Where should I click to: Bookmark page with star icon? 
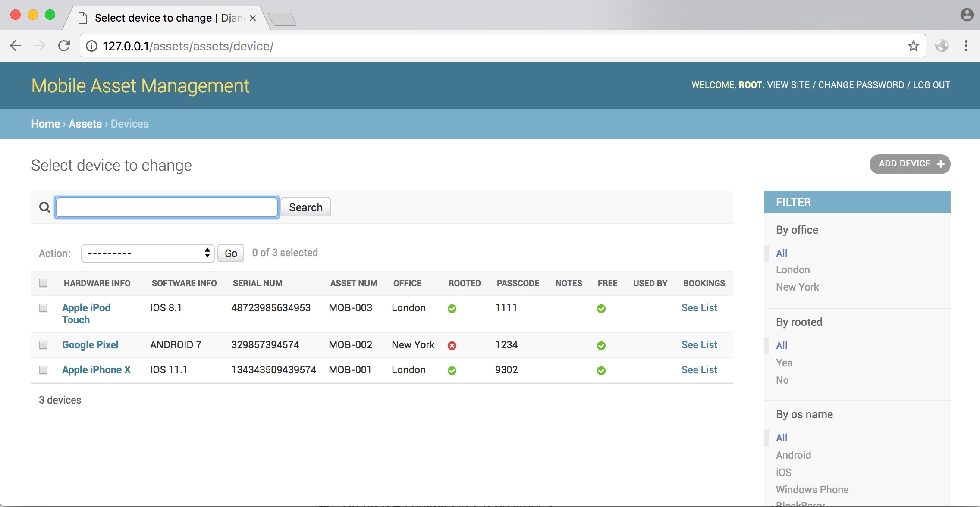click(x=913, y=46)
